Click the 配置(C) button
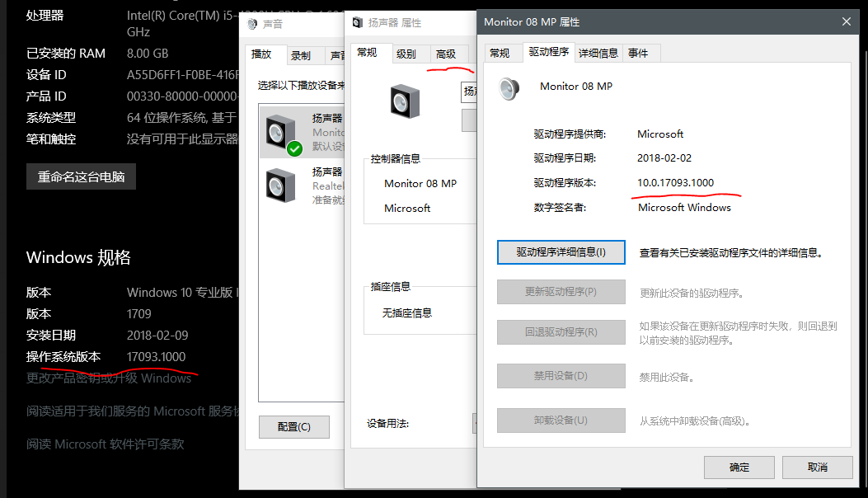The height and width of the screenshot is (498, 868). point(293,427)
